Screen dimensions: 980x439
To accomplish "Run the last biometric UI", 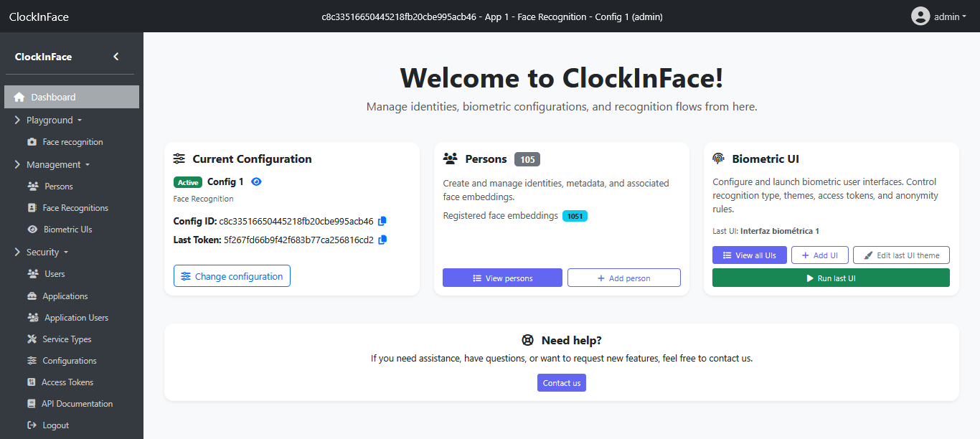I will pos(831,278).
